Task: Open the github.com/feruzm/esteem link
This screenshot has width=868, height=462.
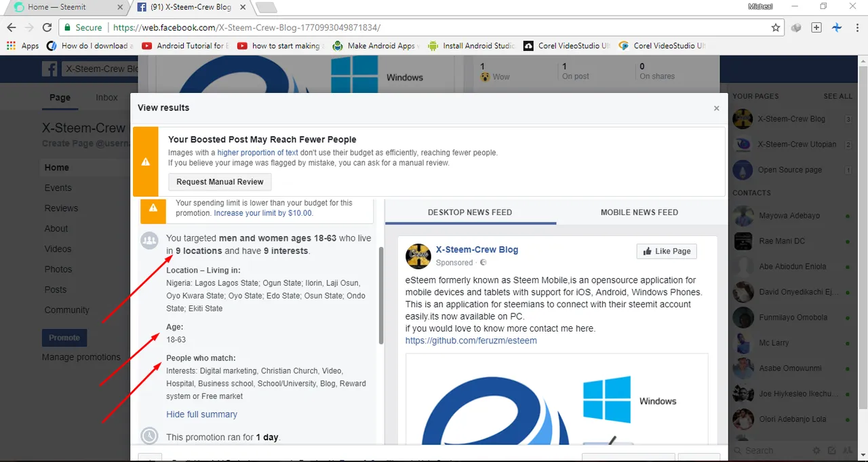Action: pos(471,341)
